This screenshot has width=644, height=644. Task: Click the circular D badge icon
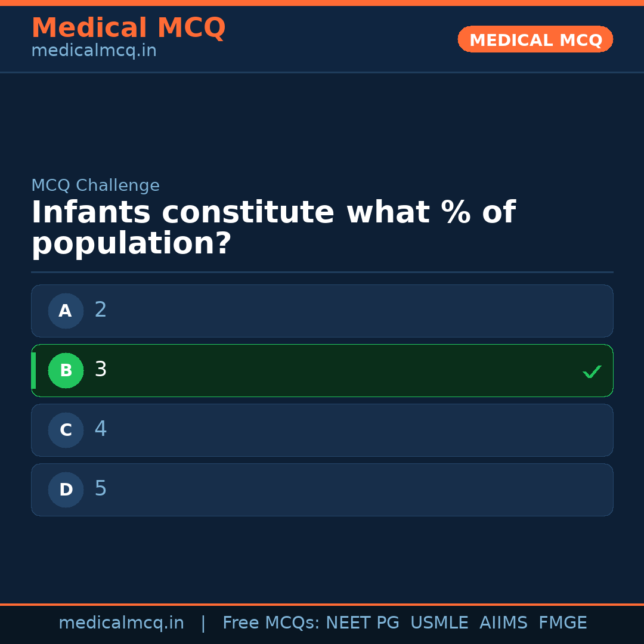(66, 490)
